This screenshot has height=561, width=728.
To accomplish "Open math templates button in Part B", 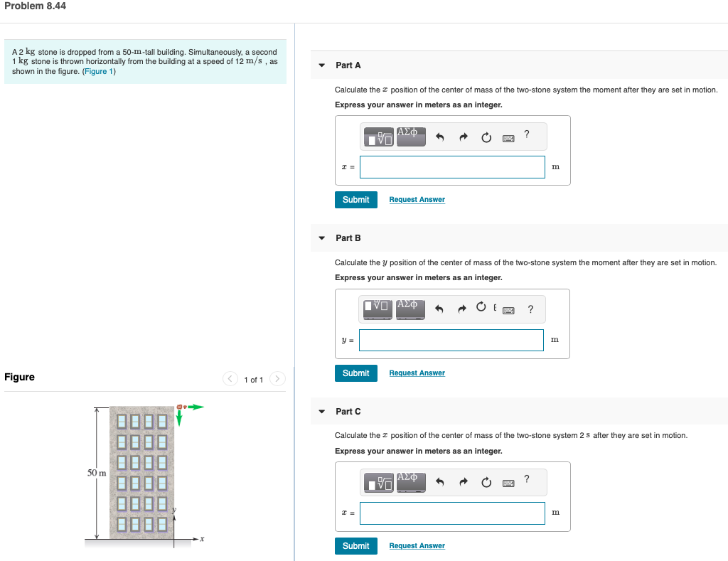I will (x=378, y=309).
